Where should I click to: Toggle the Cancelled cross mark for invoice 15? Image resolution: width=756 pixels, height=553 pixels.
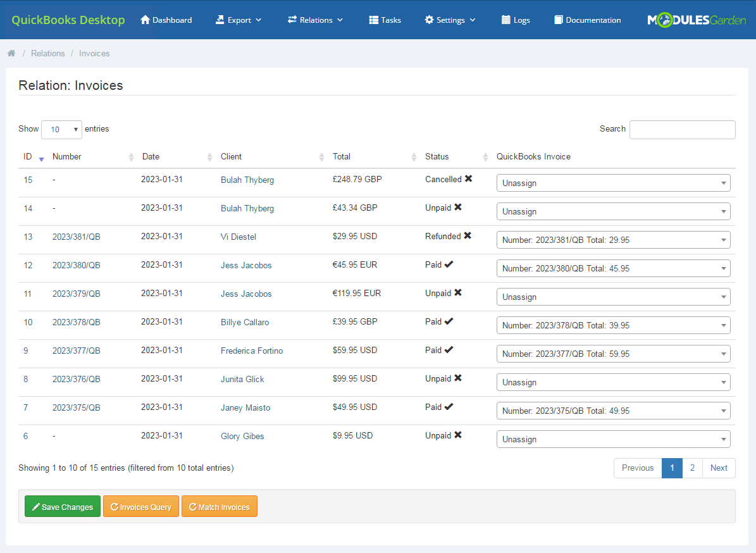[x=468, y=178]
